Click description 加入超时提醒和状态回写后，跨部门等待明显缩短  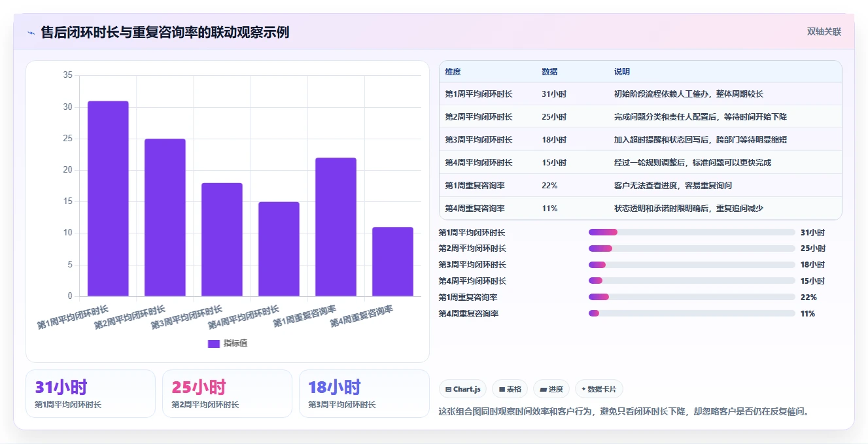701,140
